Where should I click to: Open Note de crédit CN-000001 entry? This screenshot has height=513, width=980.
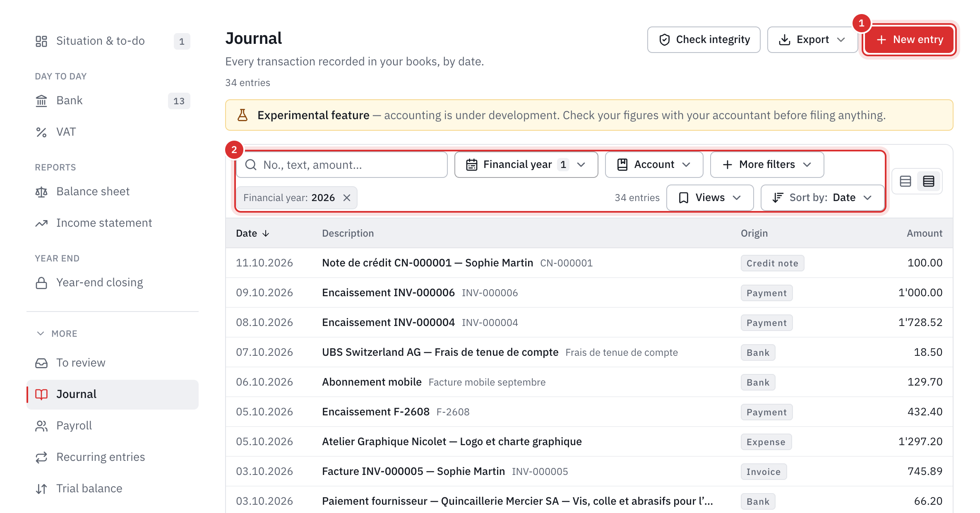pyautogui.click(x=589, y=263)
